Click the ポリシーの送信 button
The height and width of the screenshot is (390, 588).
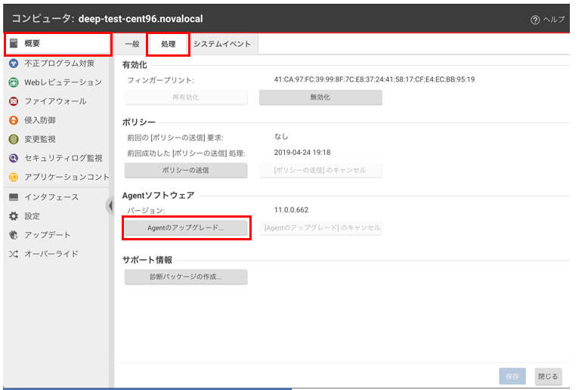(x=185, y=171)
